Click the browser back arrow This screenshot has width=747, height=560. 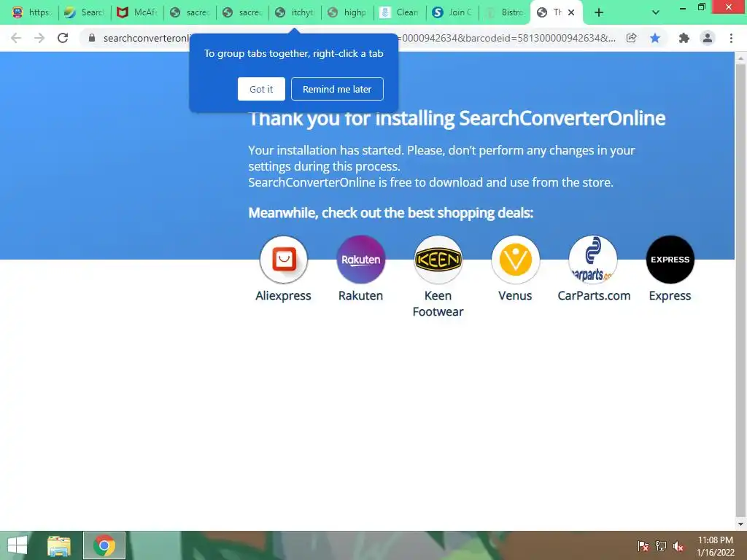pyautogui.click(x=16, y=38)
